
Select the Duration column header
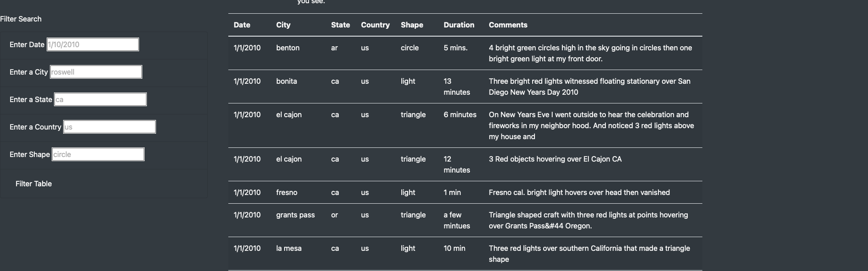click(458, 25)
